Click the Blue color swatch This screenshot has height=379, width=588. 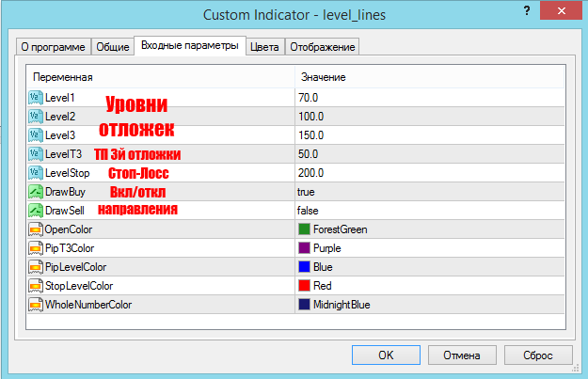304,266
